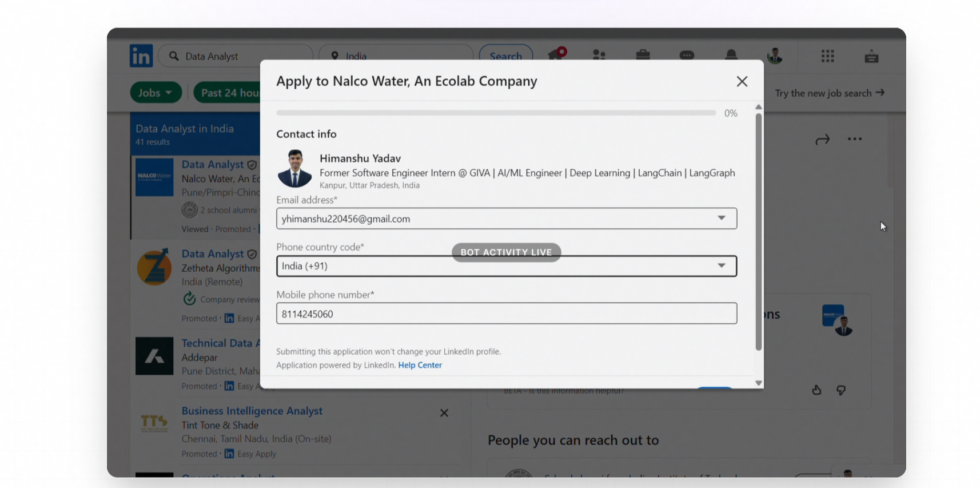This screenshot has width=980, height=488.
Task: Click the Search button in the top bar
Action: pos(506,56)
